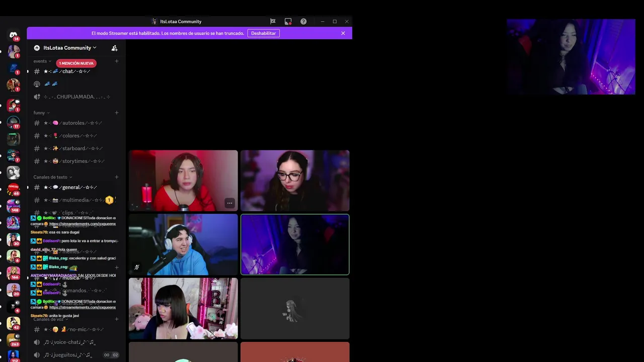Select participant with glasses video tile
Viewport: 644px width, 362px height.
point(295,180)
